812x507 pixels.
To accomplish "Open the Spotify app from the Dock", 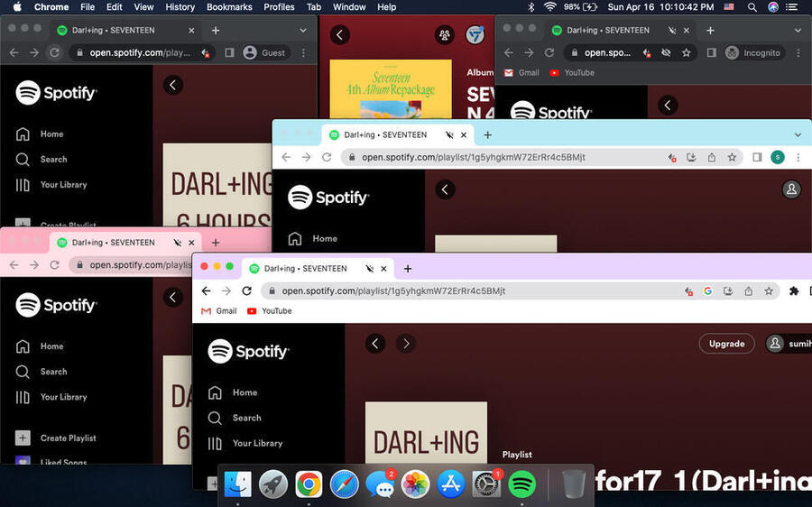I will coord(522,484).
